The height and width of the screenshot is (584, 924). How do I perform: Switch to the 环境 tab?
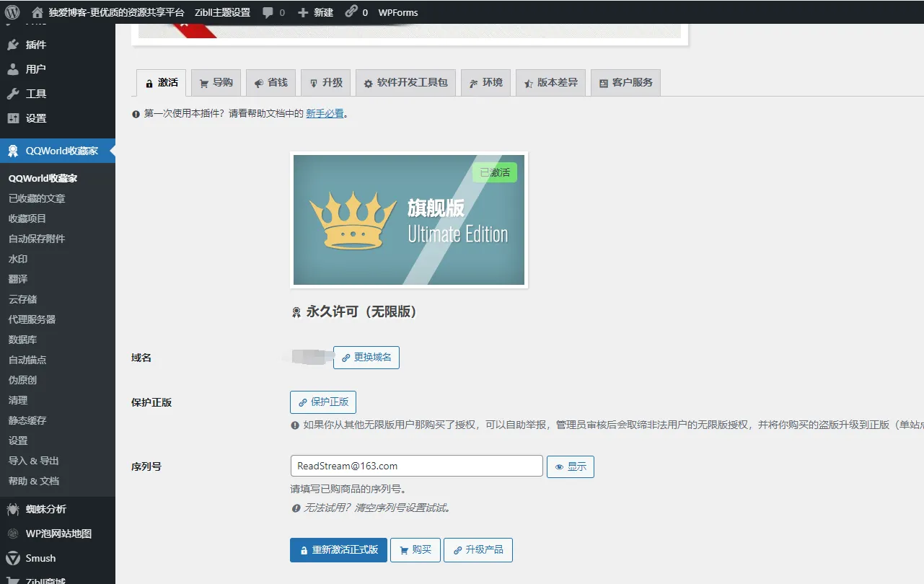(485, 82)
